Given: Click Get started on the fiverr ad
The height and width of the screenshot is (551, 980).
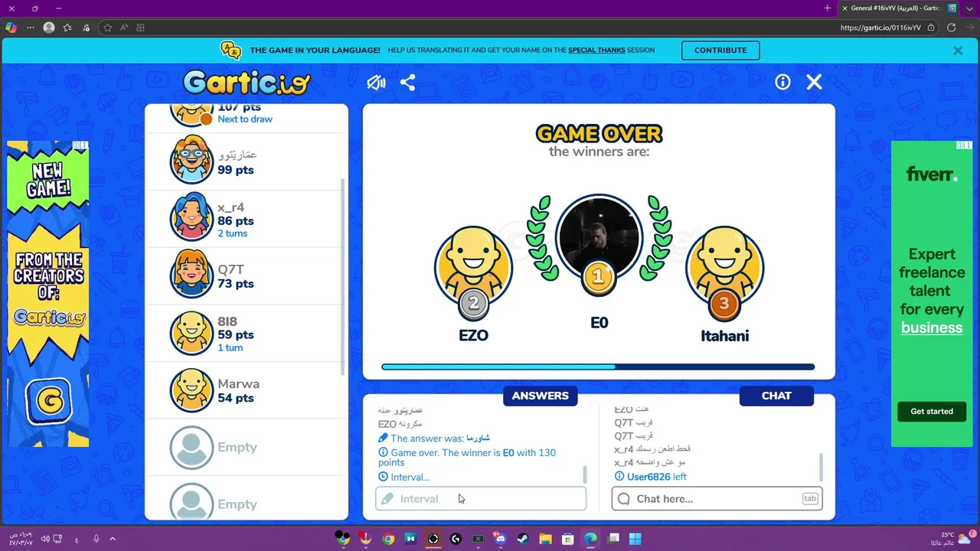Looking at the screenshot, I should (932, 412).
